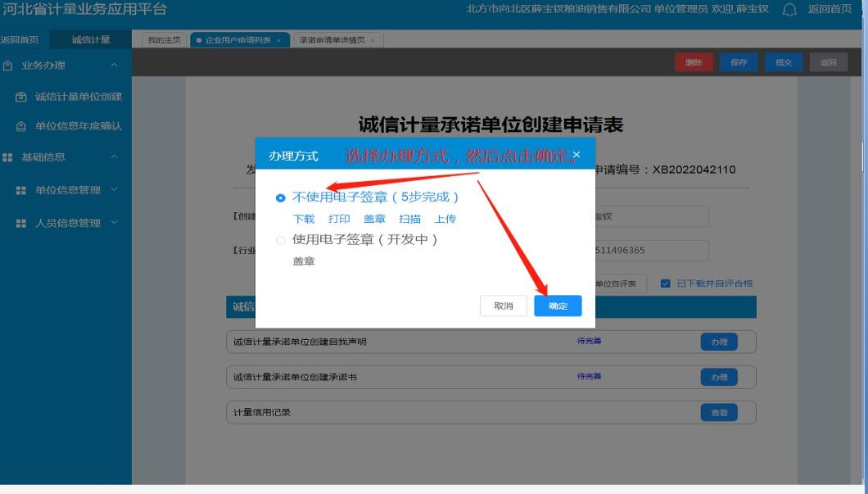Switch to the 我的主页 tab
The height and width of the screenshot is (494, 868).
tap(161, 40)
